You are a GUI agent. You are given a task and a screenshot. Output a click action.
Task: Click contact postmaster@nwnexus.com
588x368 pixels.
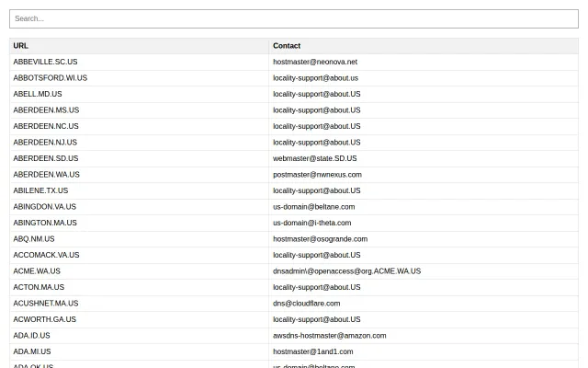click(317, 175)
